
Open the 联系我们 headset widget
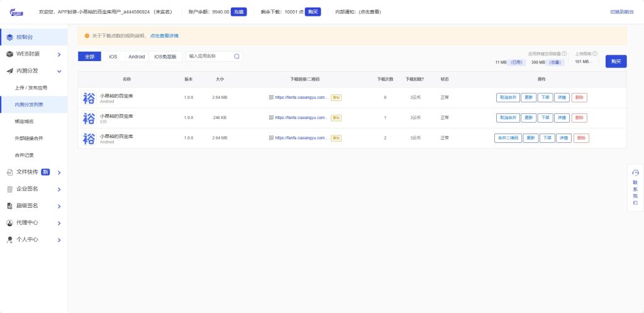click(635, 188)
